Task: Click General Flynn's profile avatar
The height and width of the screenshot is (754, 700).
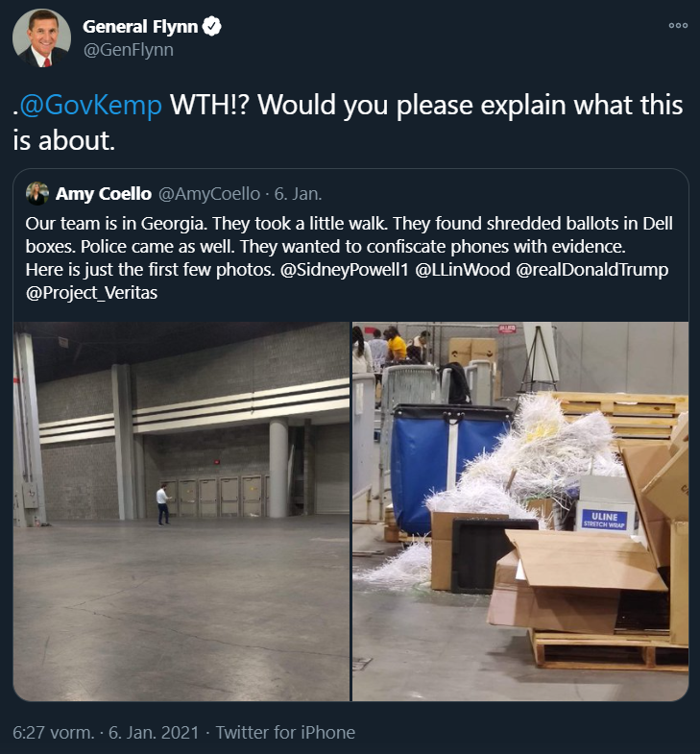Action: click(41, 37)
